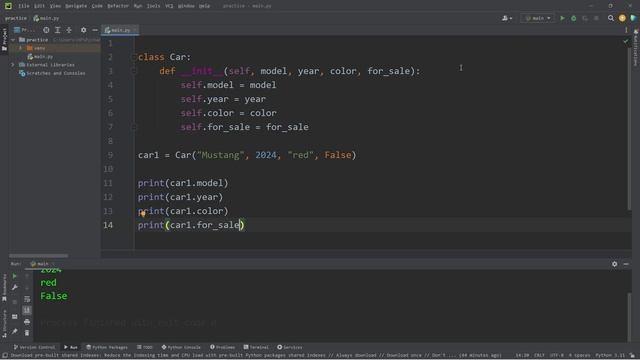
Task: Toggle the Notifications side tab
Action: (x=636, y=48)
